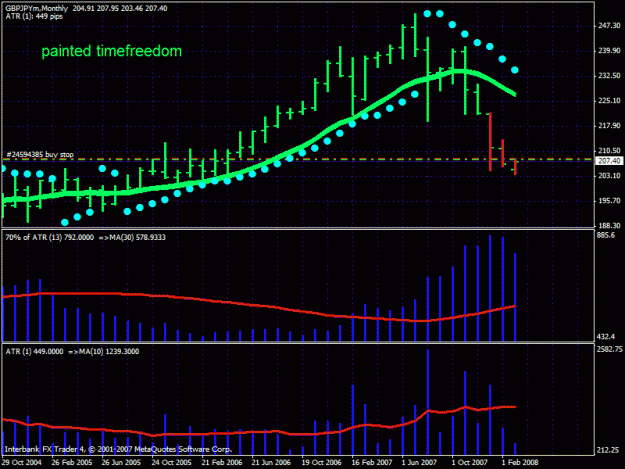This screenshot has height=469, width=625.
Task: Click the 432.4 indicator scale value
Action: [606, 337]
